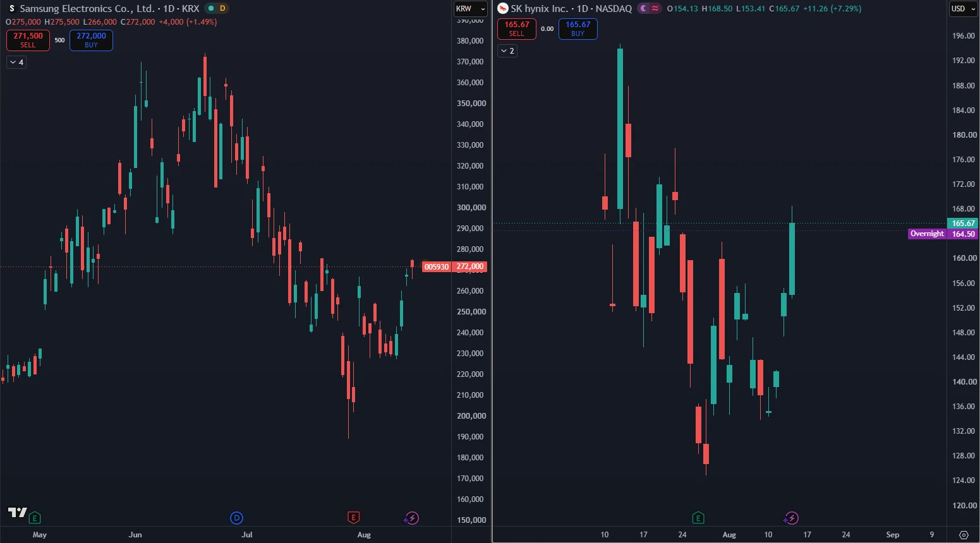Click the 0.00 spread value on SK hynix chart
Viewport: 980px width, 543px height.
tap(547, 29)
